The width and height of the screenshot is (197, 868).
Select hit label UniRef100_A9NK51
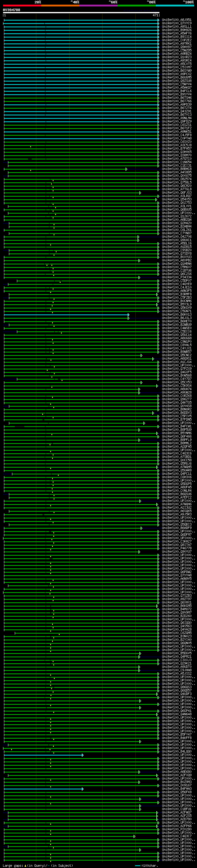click(x=177, y=132)
